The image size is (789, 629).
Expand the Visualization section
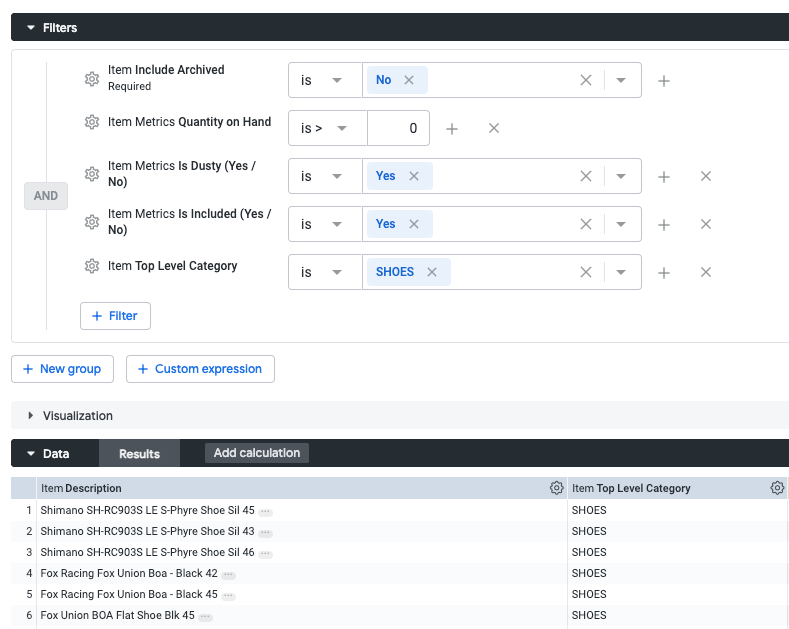tap(31, 416)
